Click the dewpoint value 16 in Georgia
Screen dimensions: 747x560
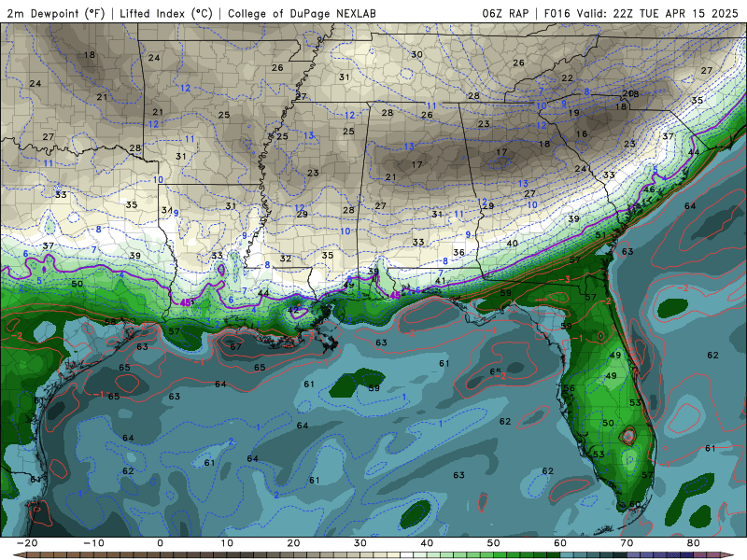coord(582,134)
